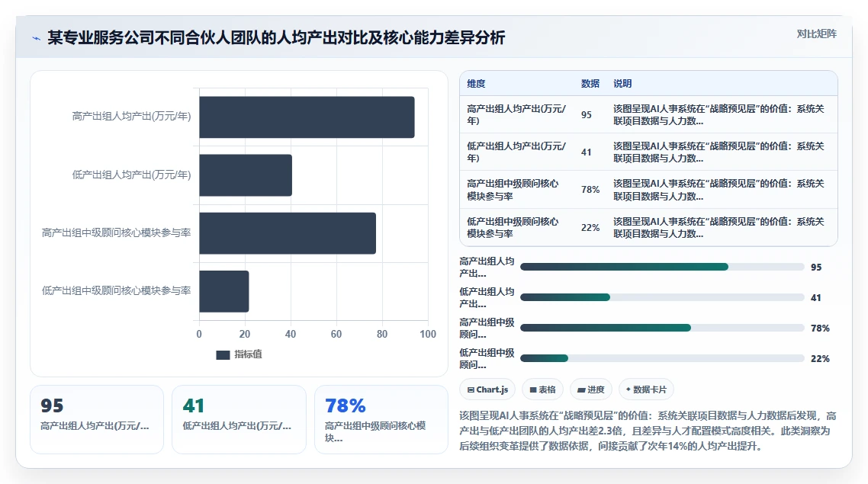This screenshot has height=484, width=868.
Task: Click chart axis label 高产出组人均产出(万元/年)
Action: click(x=131, y=116)
